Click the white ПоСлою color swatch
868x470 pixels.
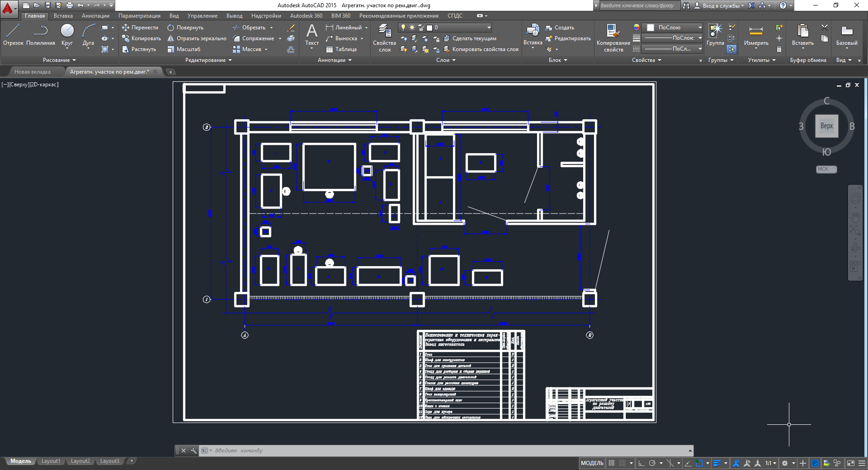click(x=651, y=28)
